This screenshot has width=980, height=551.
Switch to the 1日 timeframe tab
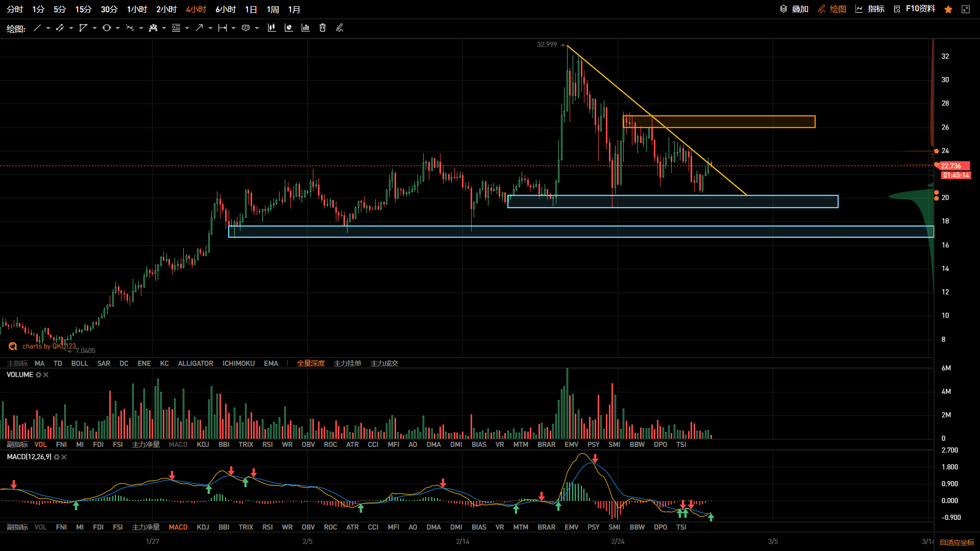[x=251, y=9]
